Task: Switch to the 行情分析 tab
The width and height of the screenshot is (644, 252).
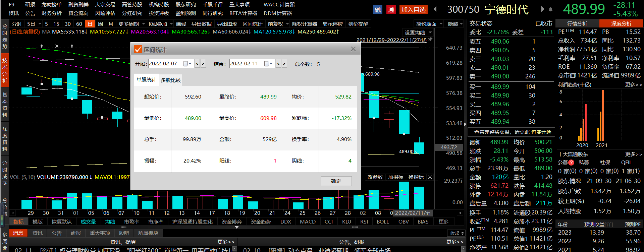Action: pos(577,23)
